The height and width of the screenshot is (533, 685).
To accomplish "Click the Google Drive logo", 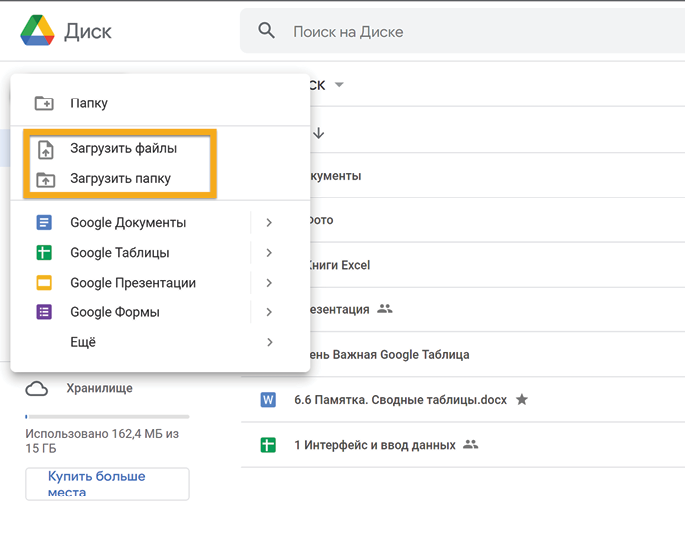I will tap(37, 31).
